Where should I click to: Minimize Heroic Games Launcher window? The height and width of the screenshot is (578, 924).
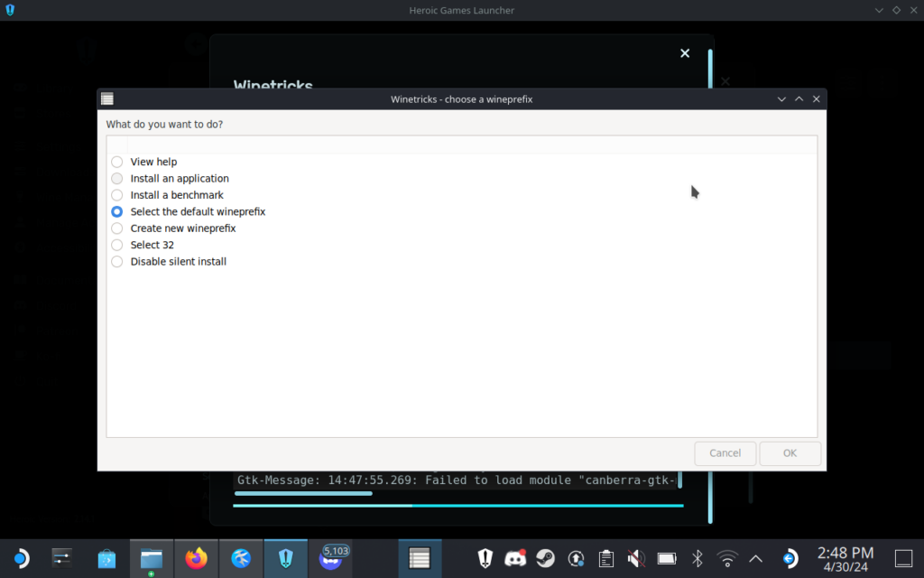click(x=879, y=10)
